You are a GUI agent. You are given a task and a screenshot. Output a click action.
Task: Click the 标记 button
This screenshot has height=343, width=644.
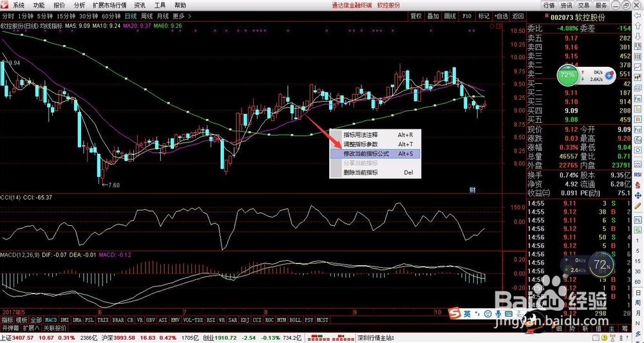(484, 17)
